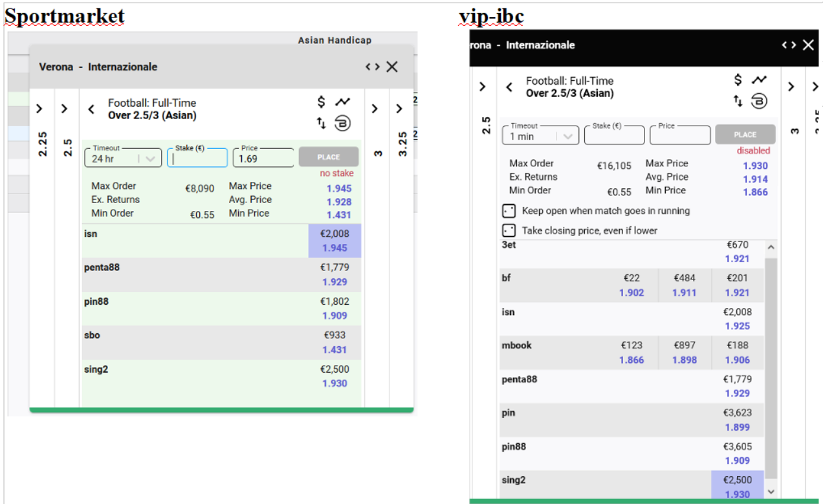Expand the 2.25 line column in Sportmarket
This screenshot has height=504, width=825.
coord(39,109)
